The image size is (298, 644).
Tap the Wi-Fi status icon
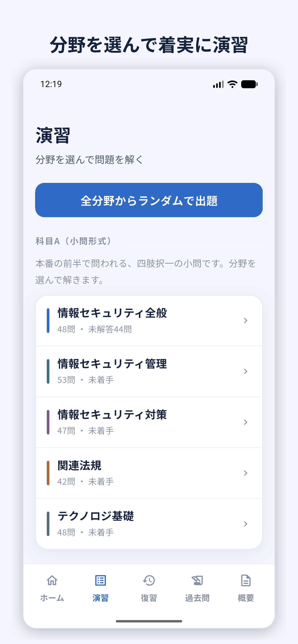[x=233, y=84]
